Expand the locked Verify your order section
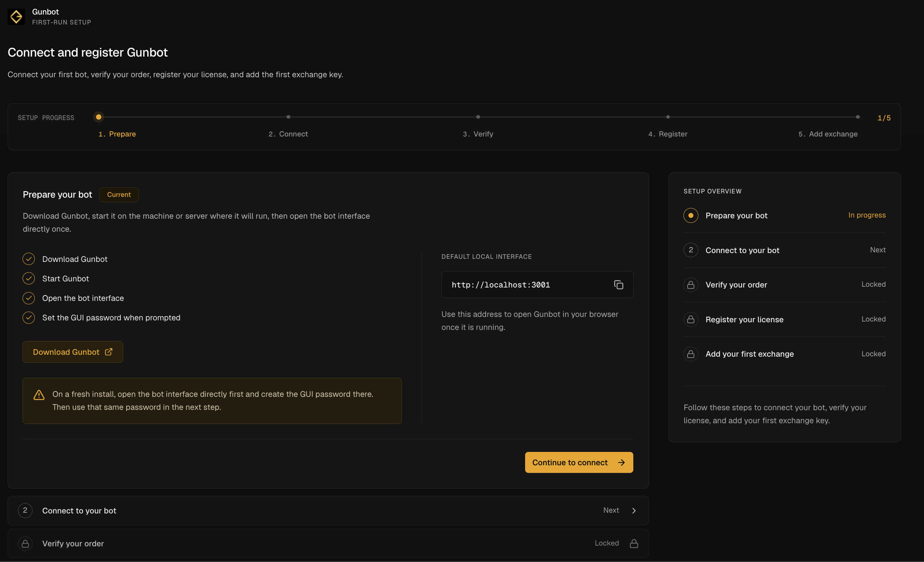Screen dimensions: 924x562 point(328,543)
